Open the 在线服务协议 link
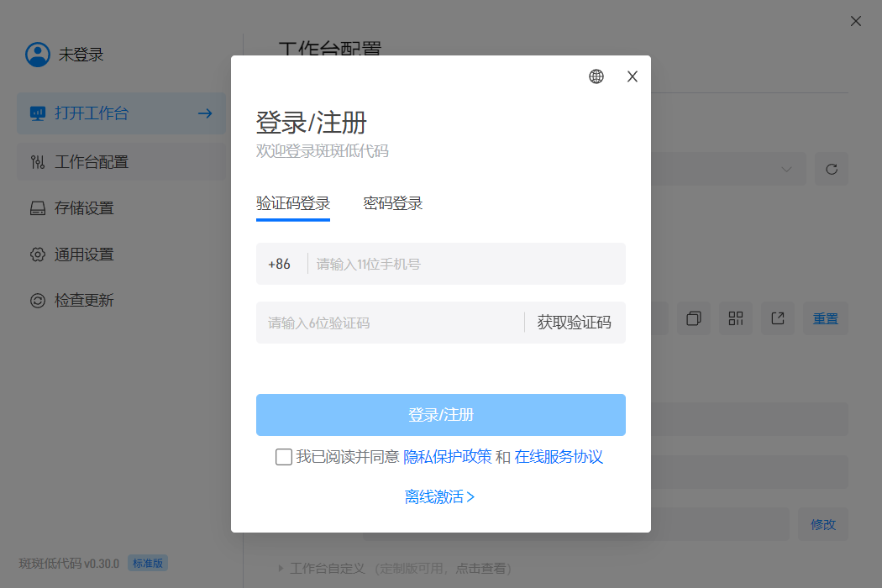This screenshot has height=588, width=882. pos(558,457)
